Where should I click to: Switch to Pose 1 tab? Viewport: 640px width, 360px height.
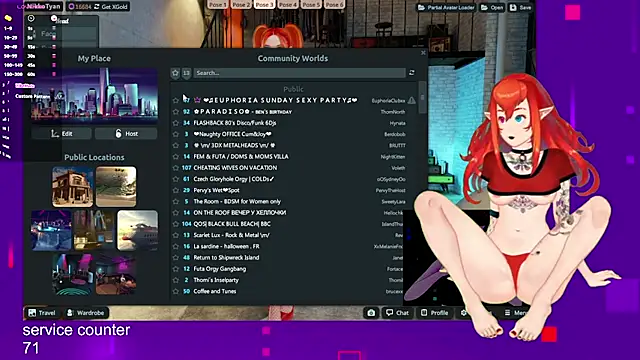218,4
